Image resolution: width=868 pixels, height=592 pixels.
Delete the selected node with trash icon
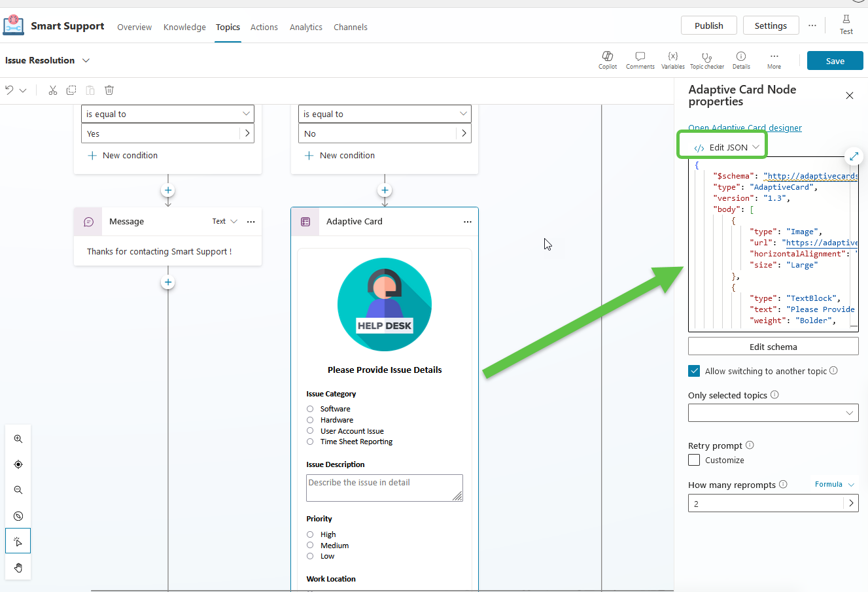pos(109,90)
